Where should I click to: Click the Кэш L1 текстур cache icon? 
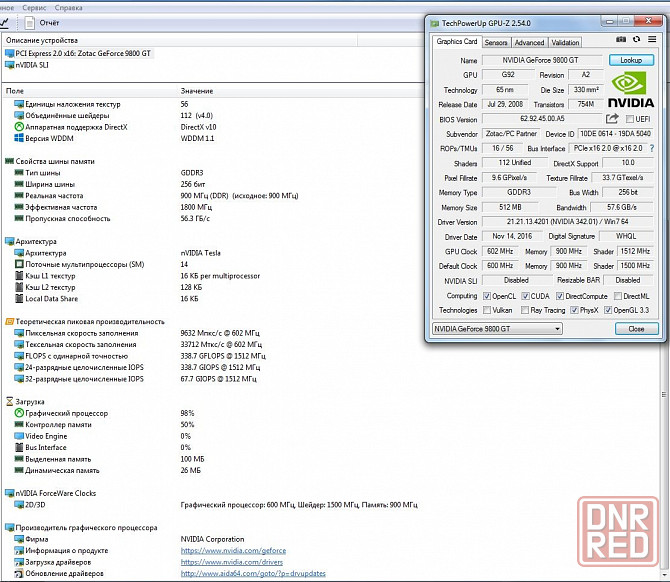(x=19, y=276)
